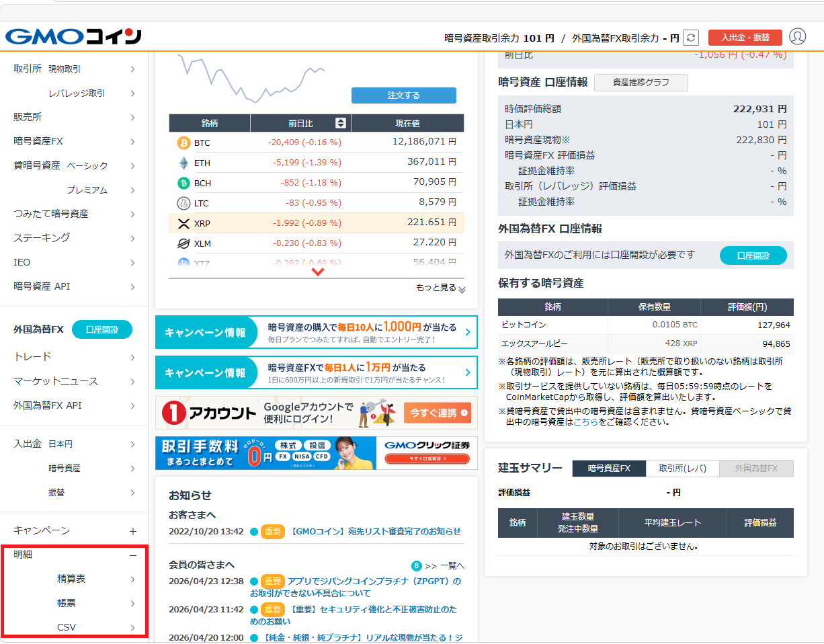824x644 pixels.
Task: Open ステーキング menu item
Action: [x=74, y=238]
